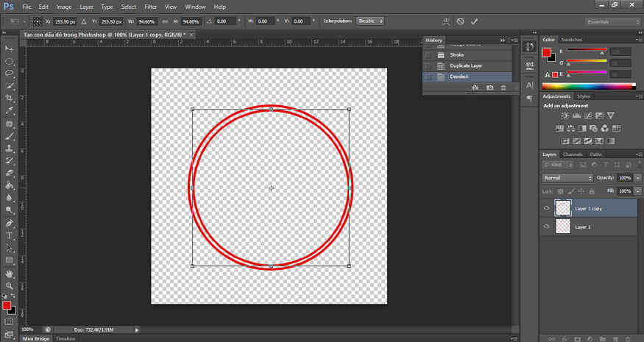644x342 pixels.
Task: Select the Hand tool
Action: point(9,274)
